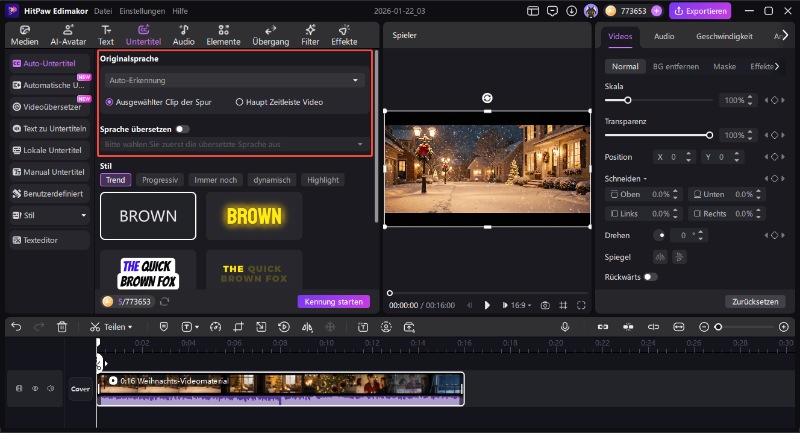Viewport: 800px width, 433px height.
Task: Open Videoübersetzer in the sidebar
Action: (x=49, y=107)
